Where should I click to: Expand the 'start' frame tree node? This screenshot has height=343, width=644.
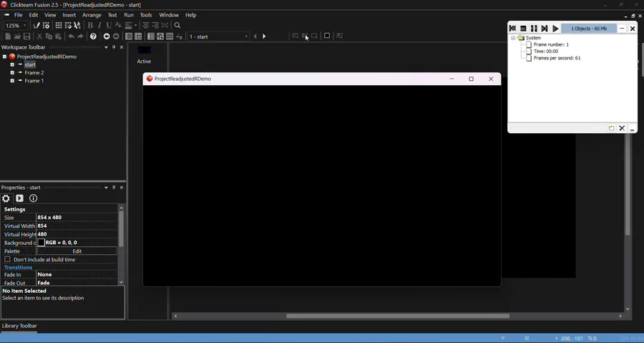point(12,64)
